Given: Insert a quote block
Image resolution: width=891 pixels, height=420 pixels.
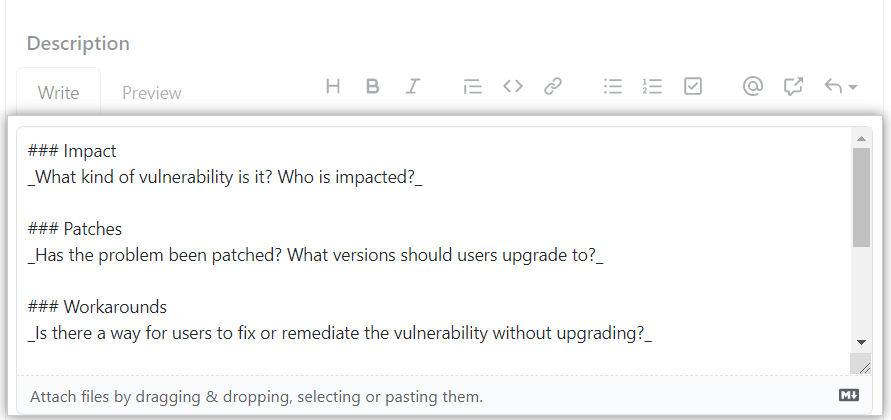Looking at the screenshot, I should tap(472, 87).
